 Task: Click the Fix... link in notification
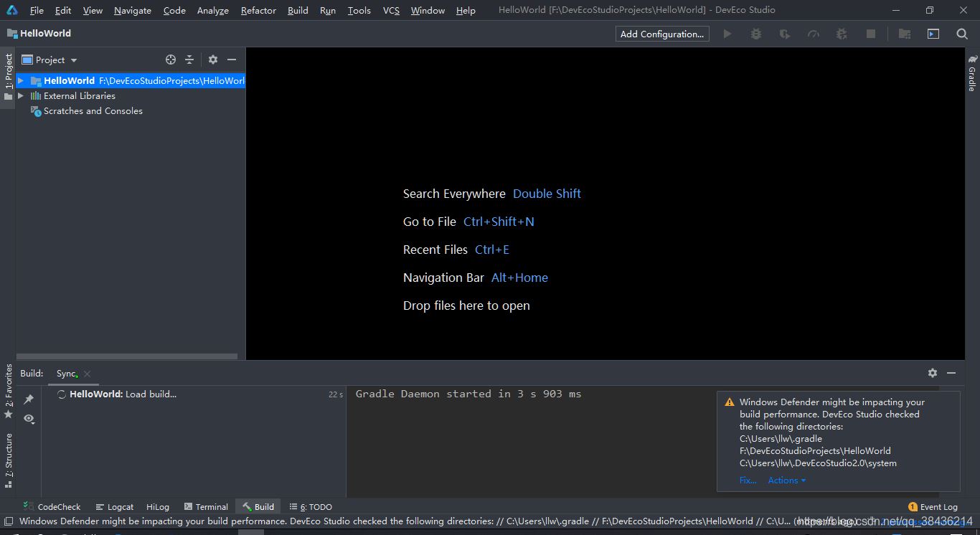click(x=748, y=480)
